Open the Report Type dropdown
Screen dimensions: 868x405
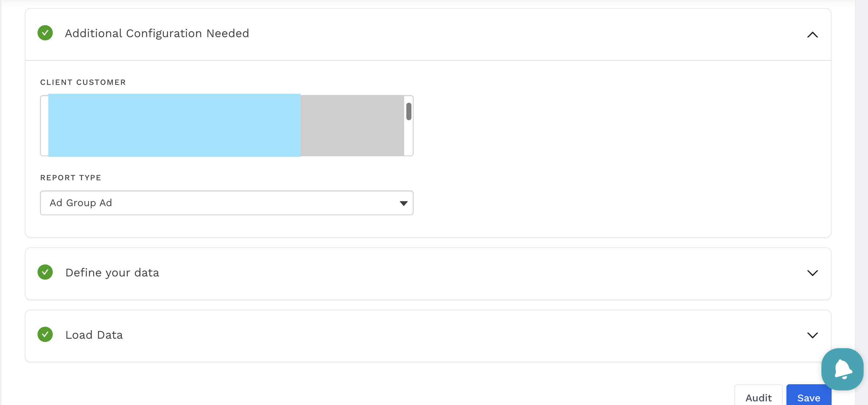click(x=226, y=203)
